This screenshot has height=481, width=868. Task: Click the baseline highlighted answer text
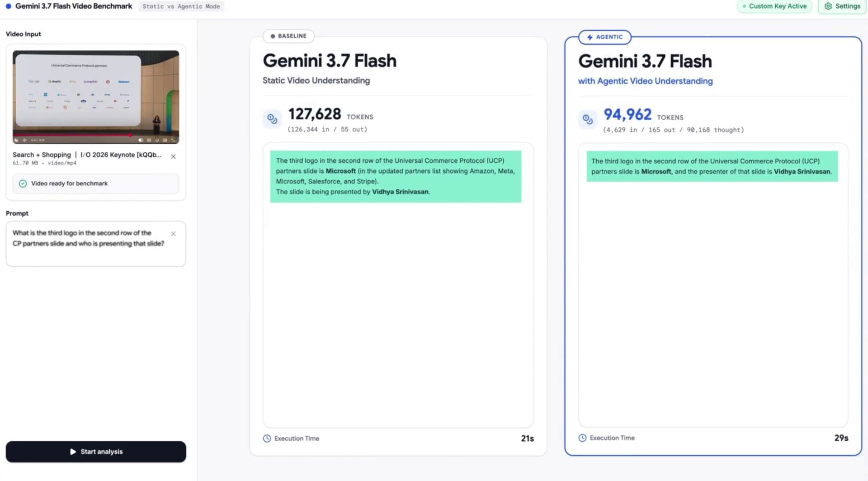pyautogui.click(x=396, y=176)
